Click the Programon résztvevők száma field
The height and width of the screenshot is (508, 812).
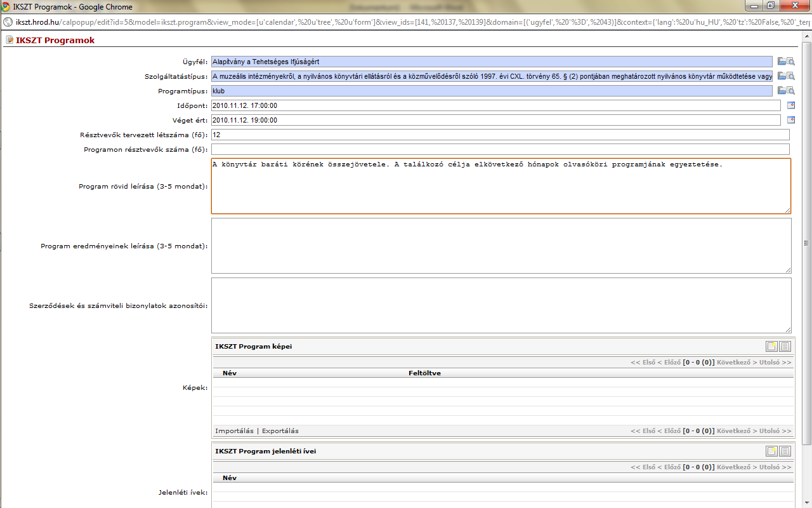501,149
